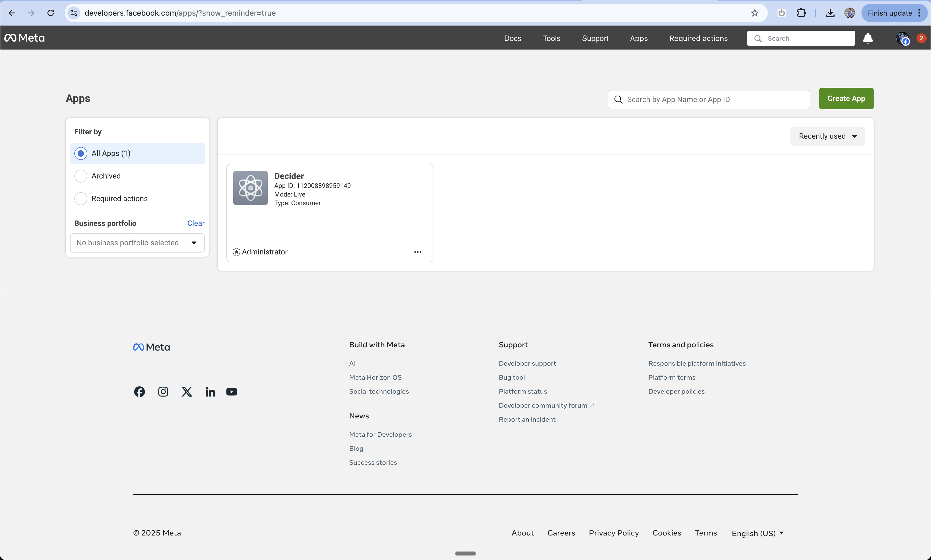The width and height of the screenshot is (931, 560).
Task: Clear the business portfolio filter
Action: 196,223
